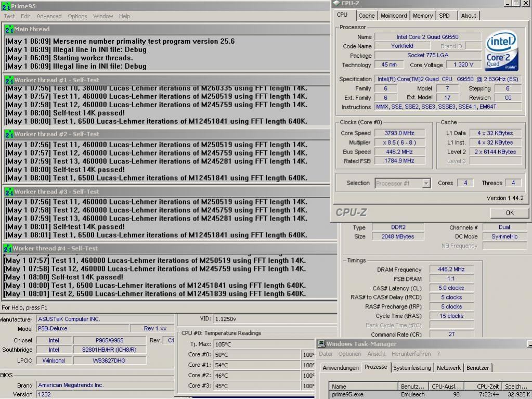Screen dimensions: 532x399
Task: Switch to the Anwendungen tab
Action: click(x=340, y=368)
